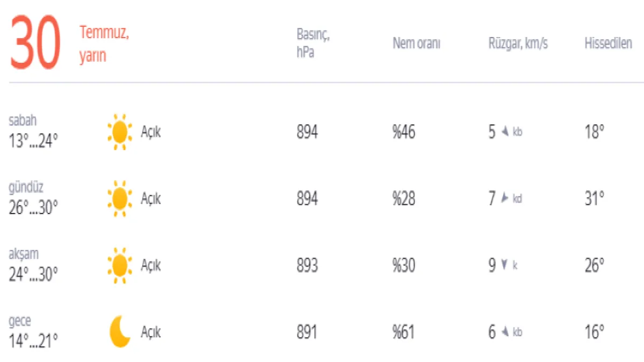Click the akşam time period label

24,254
